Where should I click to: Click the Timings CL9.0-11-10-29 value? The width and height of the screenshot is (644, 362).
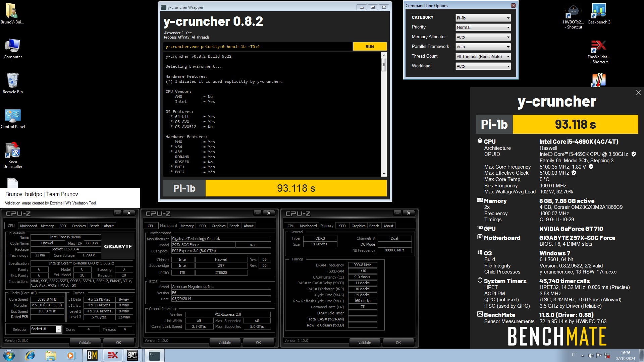(x=557, y=220)
